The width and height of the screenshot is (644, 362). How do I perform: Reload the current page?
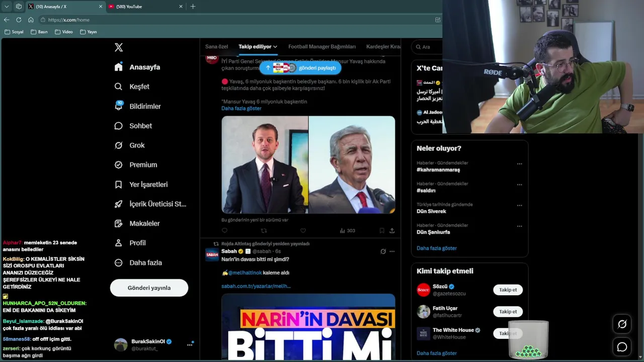point(19,20)
